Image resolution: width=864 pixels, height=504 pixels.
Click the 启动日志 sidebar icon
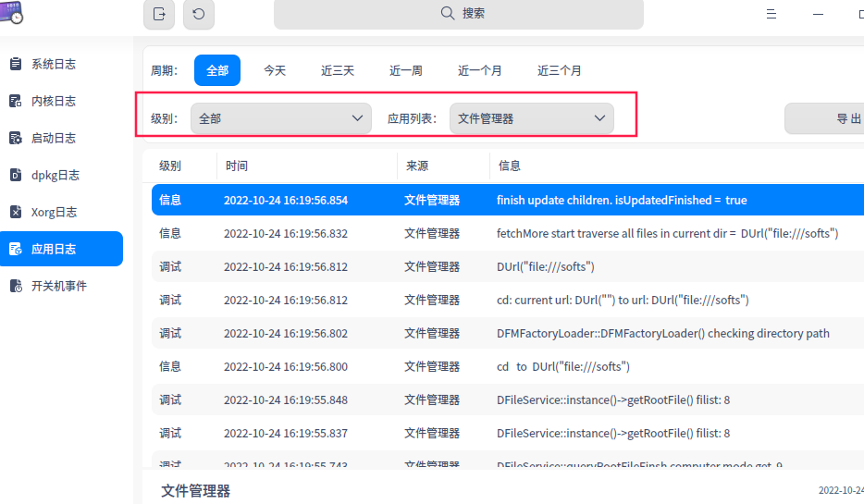pyautogui.click(x=16, y=138)
